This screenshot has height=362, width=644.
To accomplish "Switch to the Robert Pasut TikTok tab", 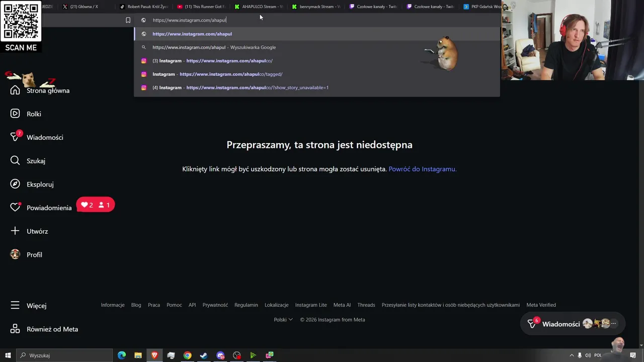I will point(144,7).
